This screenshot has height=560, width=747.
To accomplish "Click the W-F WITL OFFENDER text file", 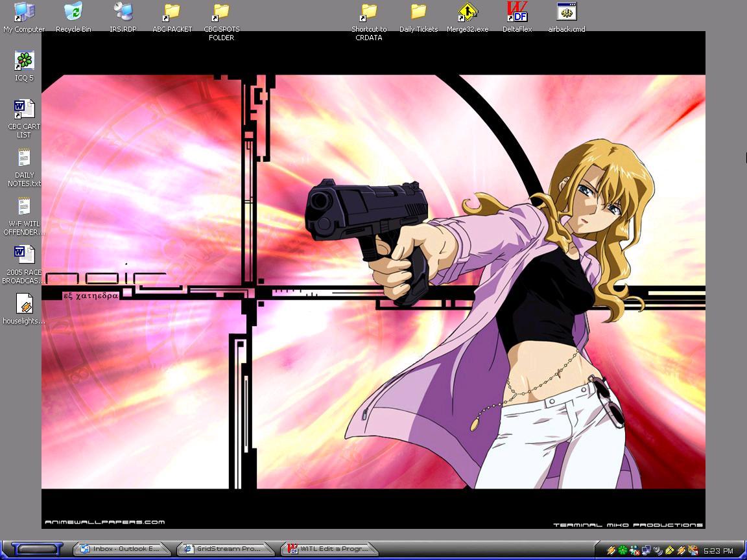I will click(24, 207).
